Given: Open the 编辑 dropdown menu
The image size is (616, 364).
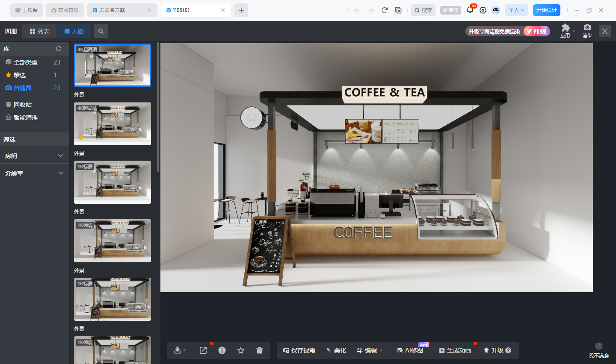Looking at the screenshot, I should [370, 350].
